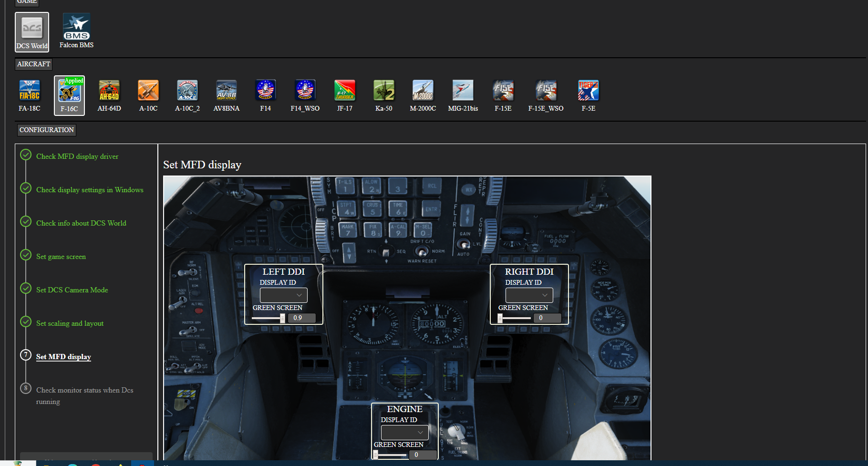Open Check monitor status when Dcs running
The height and width of the screenshot is (466, 868).
[x=84, y=396]
